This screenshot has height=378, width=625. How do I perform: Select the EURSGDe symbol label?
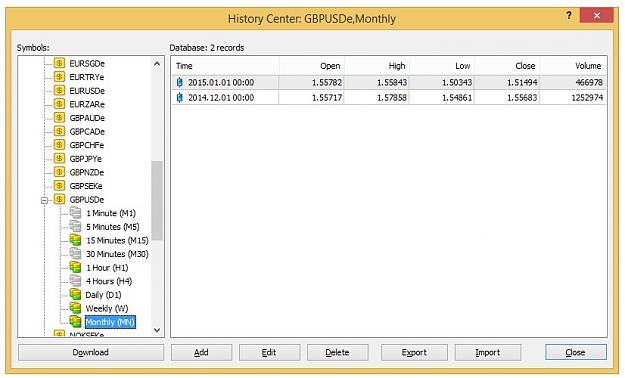[x=87, y=64]
